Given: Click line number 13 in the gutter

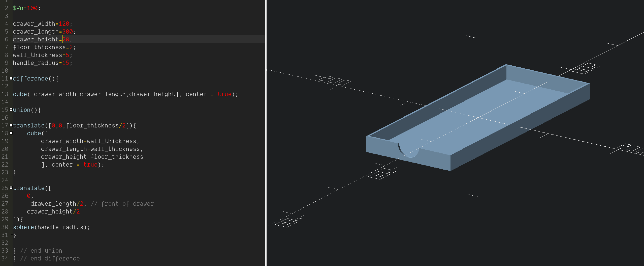Looking at the screenshot, I should click(4, 94).
